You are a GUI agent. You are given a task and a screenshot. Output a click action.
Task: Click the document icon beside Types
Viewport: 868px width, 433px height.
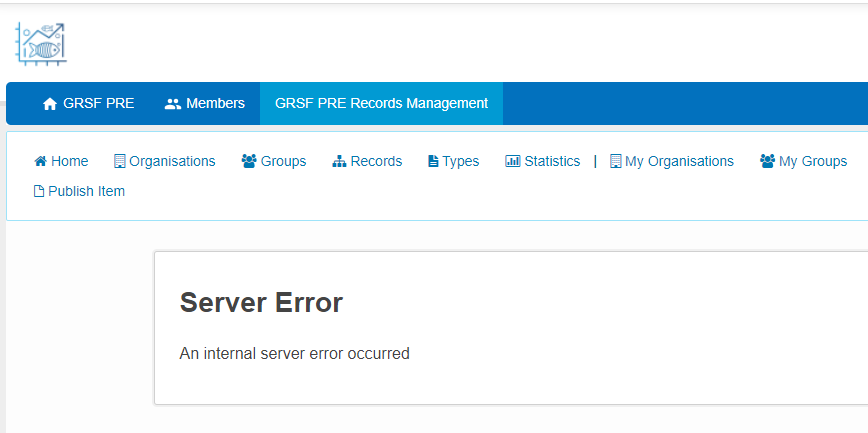(433, 161)
